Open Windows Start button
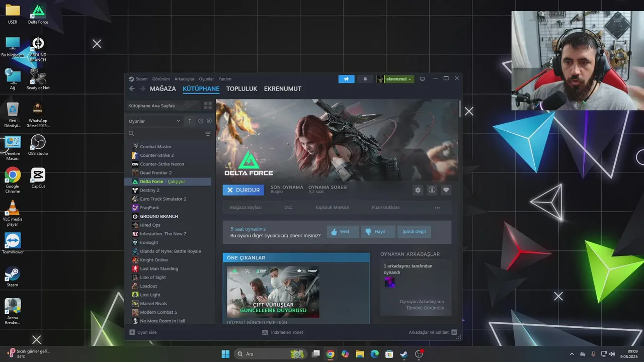Viewport: 644px width, 362px height. 225,354
